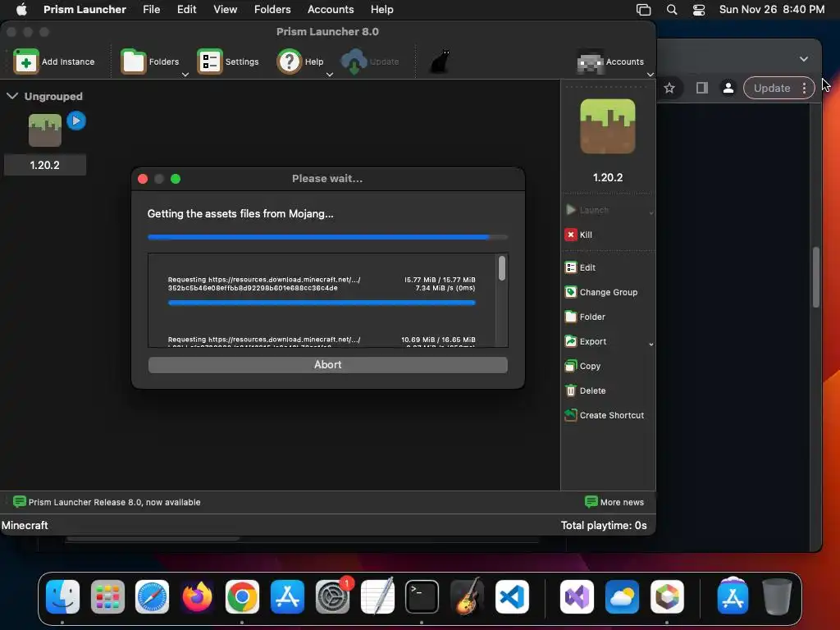Click Export in the instance sidebar
This screenshot has height=630, width=840.
click(586, 341)
